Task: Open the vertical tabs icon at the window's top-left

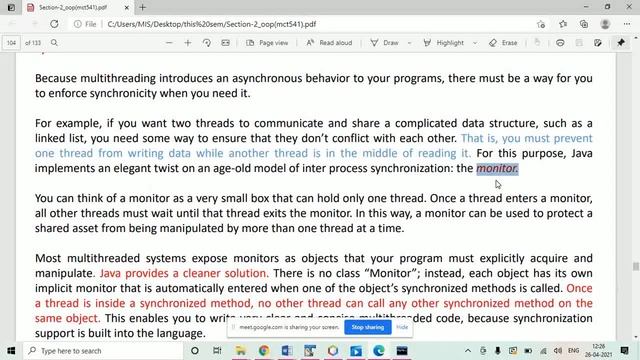Action: click(x=11, y=7)
